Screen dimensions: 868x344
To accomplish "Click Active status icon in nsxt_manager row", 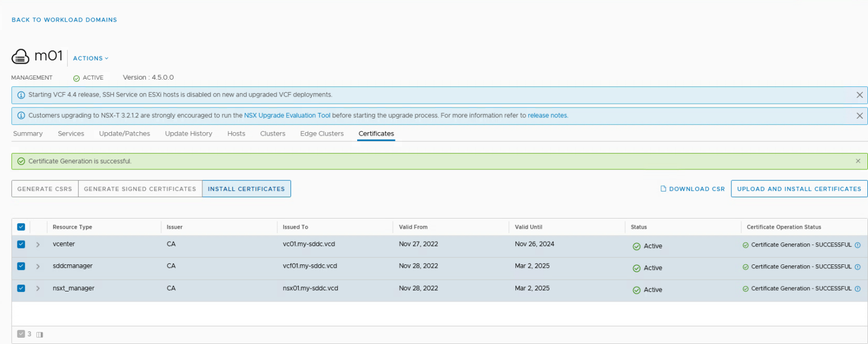I will 636,290.
